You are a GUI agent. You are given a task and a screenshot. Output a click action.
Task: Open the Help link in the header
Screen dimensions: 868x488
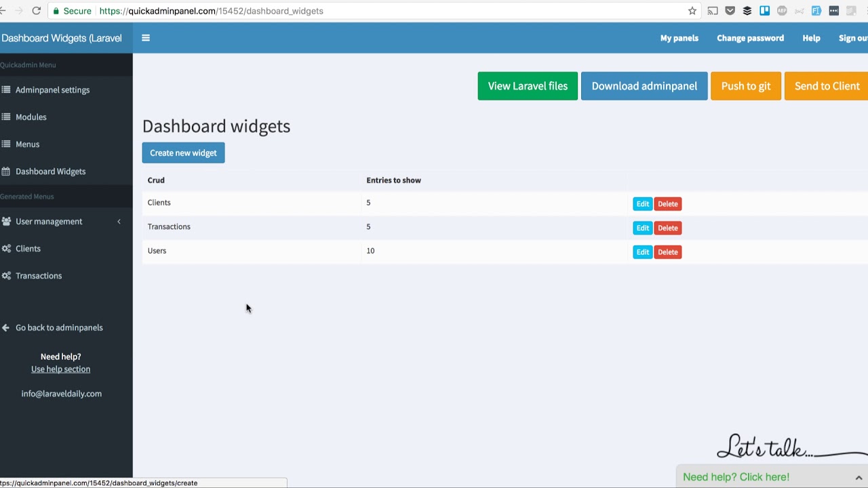click(811, 38)
